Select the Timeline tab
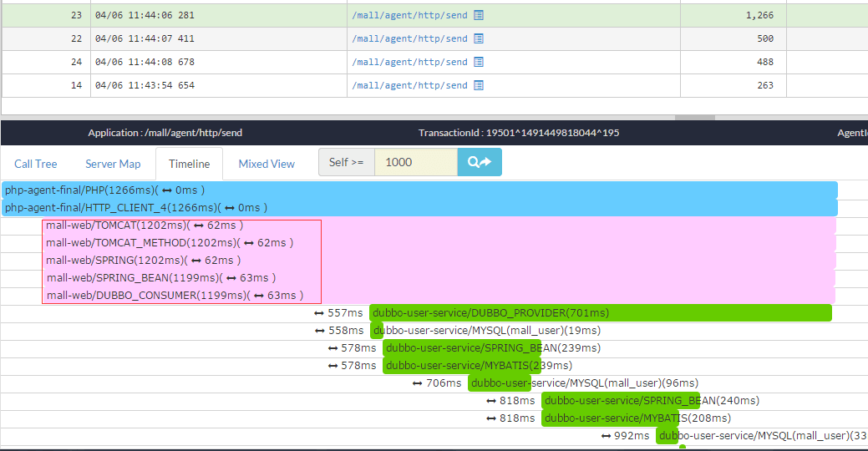Viewport: 868px width, 451px height. (189, 164)
